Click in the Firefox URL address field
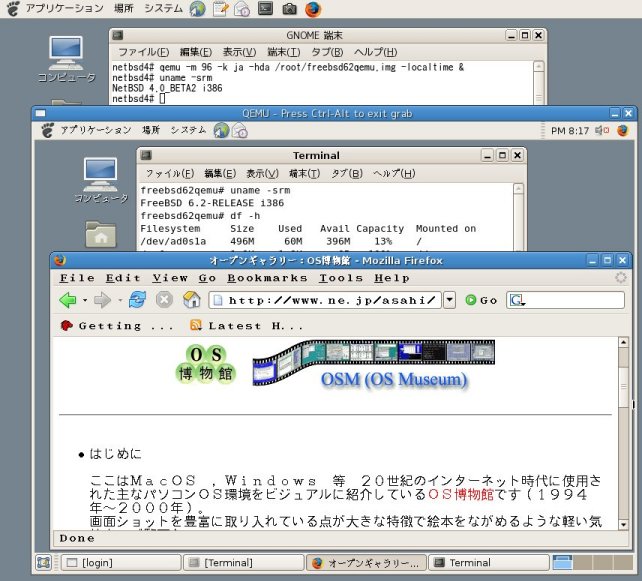Viewport: 642px width, 581px height. point(326,300)
